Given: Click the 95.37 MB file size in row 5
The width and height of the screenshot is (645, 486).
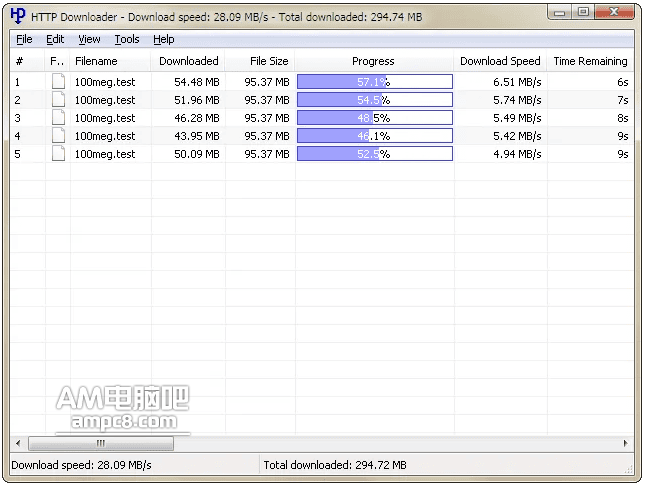Looking at the screenshot, I should 267,154.
